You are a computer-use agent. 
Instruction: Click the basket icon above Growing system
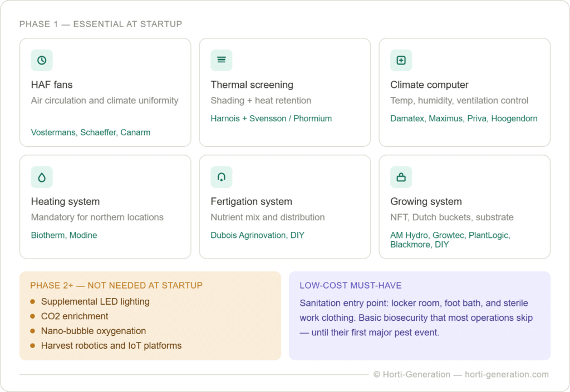(x=401, y=177)
